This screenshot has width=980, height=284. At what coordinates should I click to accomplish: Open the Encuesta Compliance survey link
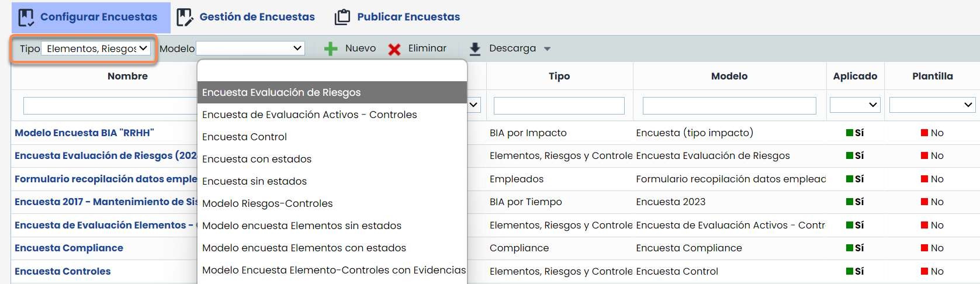point(69,248)
